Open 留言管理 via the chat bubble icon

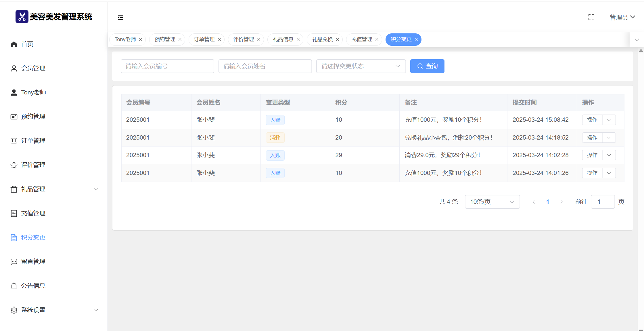click(x=14, y=262)
